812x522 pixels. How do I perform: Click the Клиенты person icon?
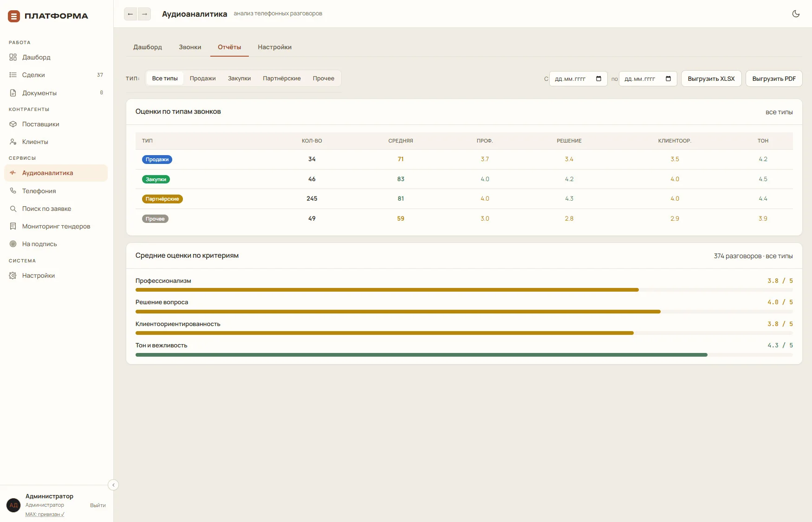(x=13, y=142)
